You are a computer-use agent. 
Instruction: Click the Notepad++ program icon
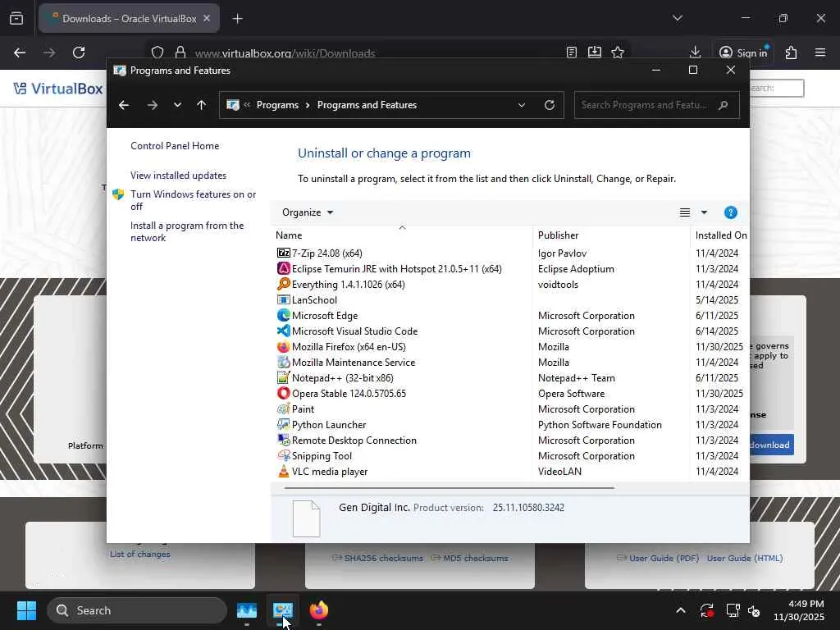(x=283, y=377)
